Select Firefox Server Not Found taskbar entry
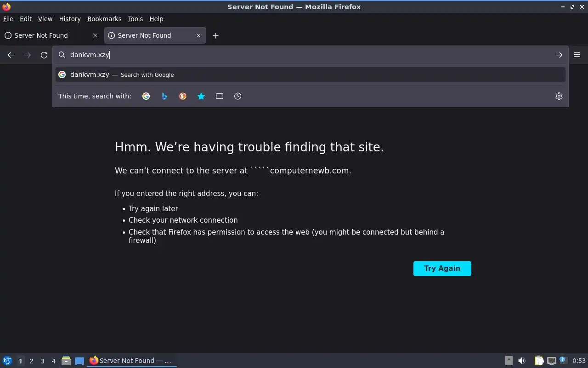588x368 pixels. (132, 361)
